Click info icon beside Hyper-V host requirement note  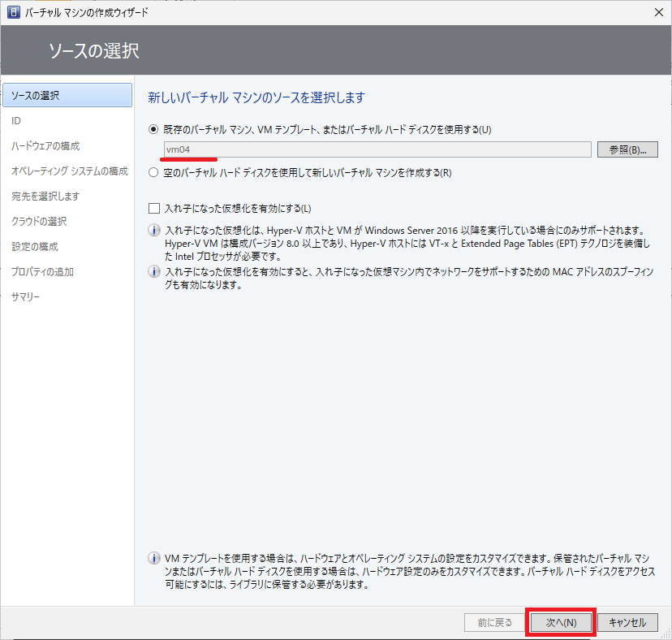point(154,231)
